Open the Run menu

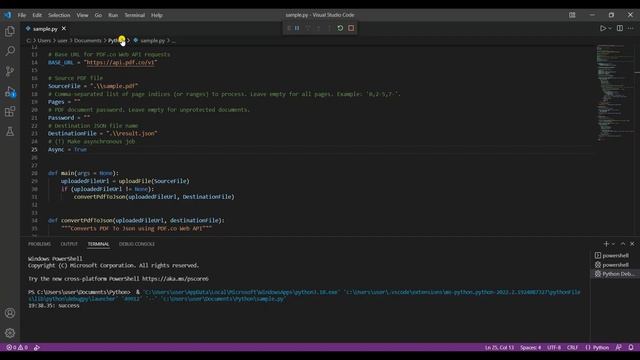pyautogui.click(x=113, y=15)
